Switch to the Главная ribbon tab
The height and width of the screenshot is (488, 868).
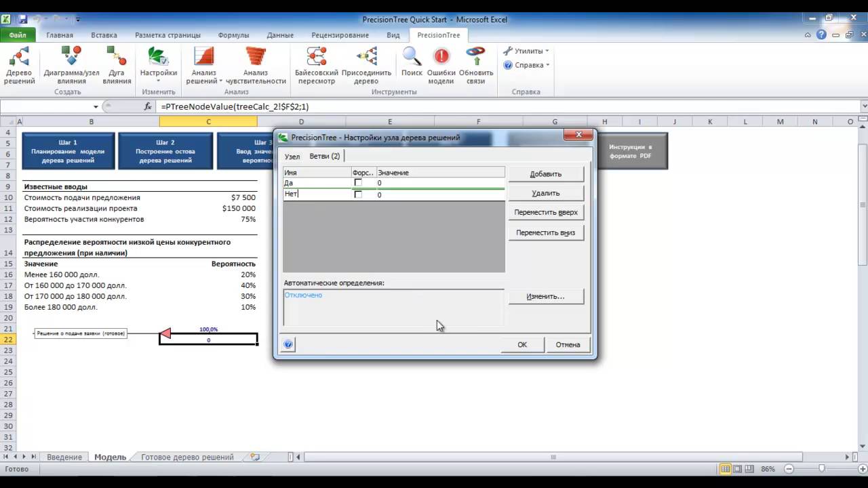(x=60, y=35)
